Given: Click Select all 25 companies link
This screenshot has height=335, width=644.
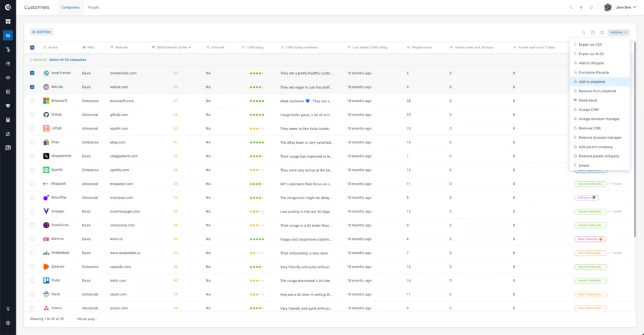Looking at the screenshot, I should click(68, 60).
